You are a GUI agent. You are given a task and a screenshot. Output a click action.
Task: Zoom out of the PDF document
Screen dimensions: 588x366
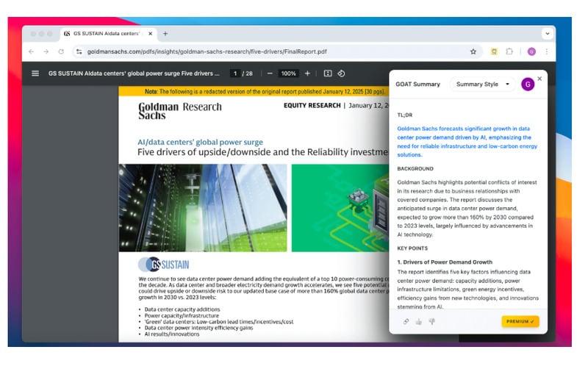point(270,73)
